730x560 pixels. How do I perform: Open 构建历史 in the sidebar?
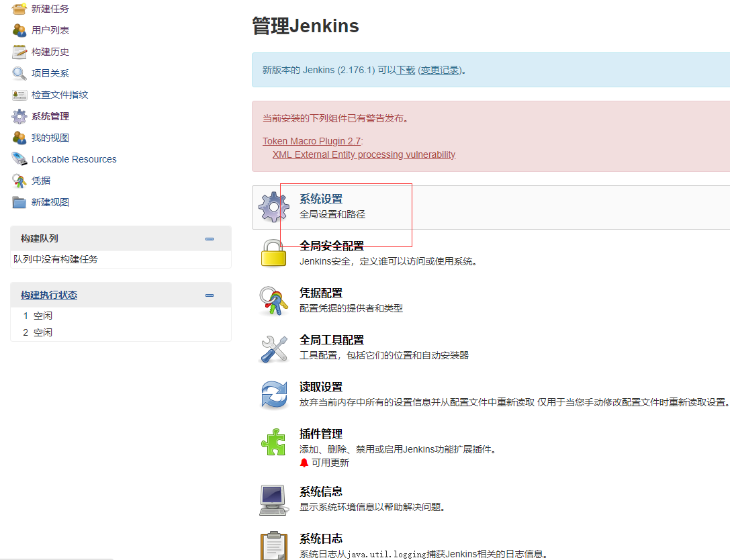[50, 52]
